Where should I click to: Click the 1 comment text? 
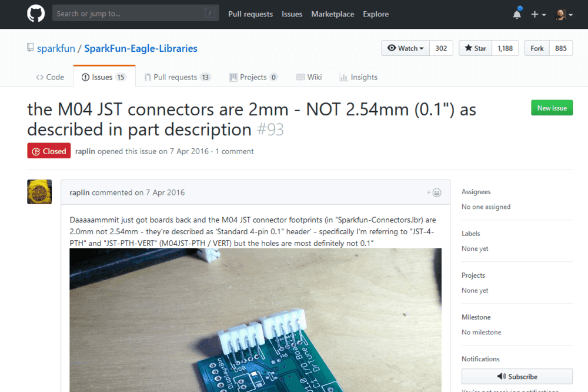click(x=235, y=151)
